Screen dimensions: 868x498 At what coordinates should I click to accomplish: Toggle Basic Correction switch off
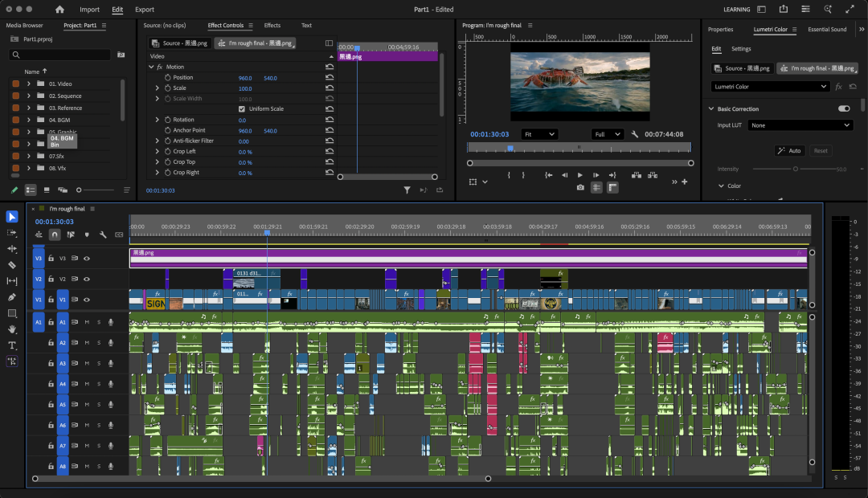(x=844, y=109)
